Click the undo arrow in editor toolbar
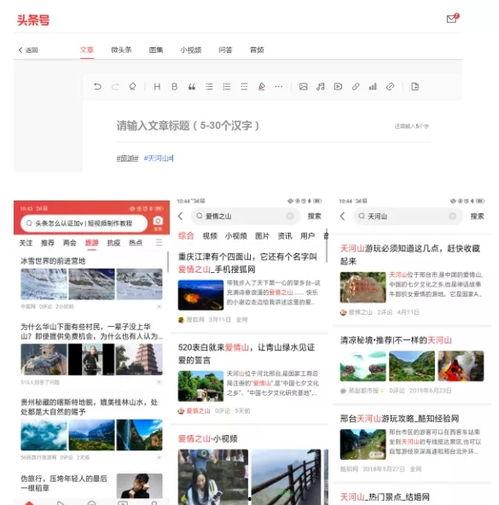 tap(97, 87)
